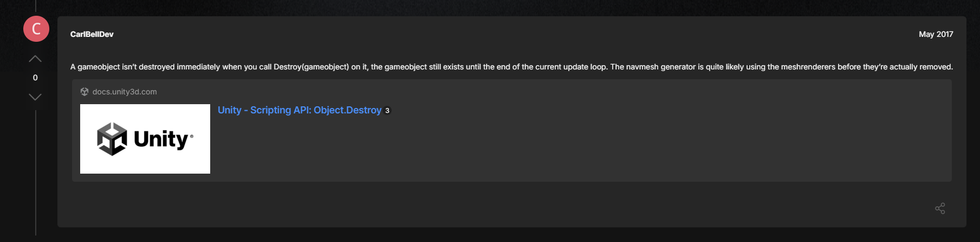This screenshot has height=242, width=980.
Task: Click the May 2017 post date
Action: [x=936, y=34]
